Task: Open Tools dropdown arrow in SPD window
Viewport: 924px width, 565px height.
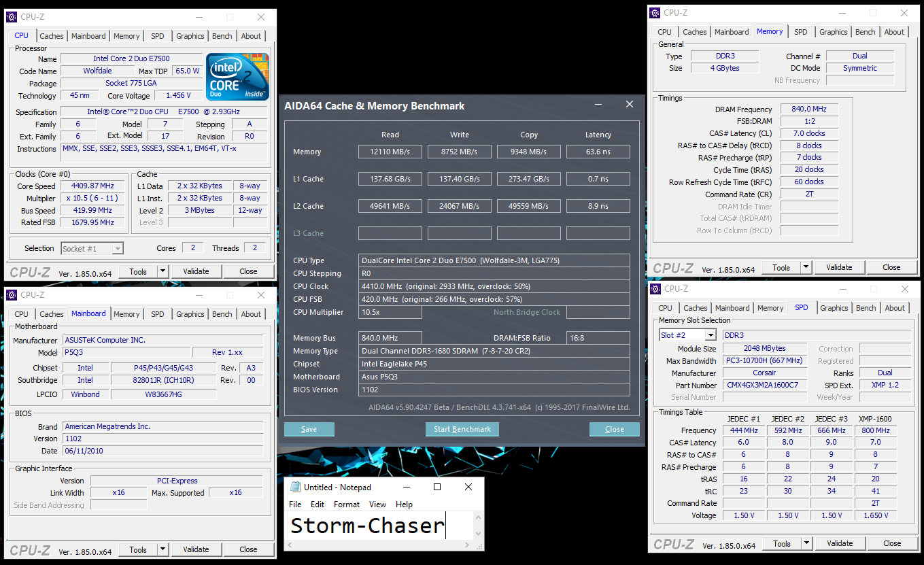Action: point(806,543)
